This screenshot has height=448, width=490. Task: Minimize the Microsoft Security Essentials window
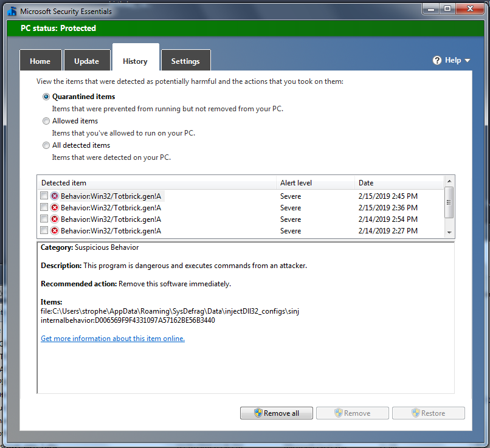point(431,9)
